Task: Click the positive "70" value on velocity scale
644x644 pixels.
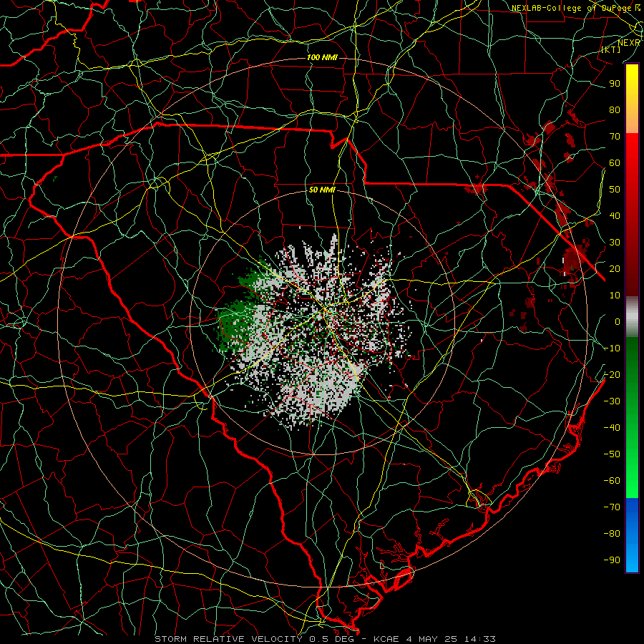Action: [x=615, y=137]
